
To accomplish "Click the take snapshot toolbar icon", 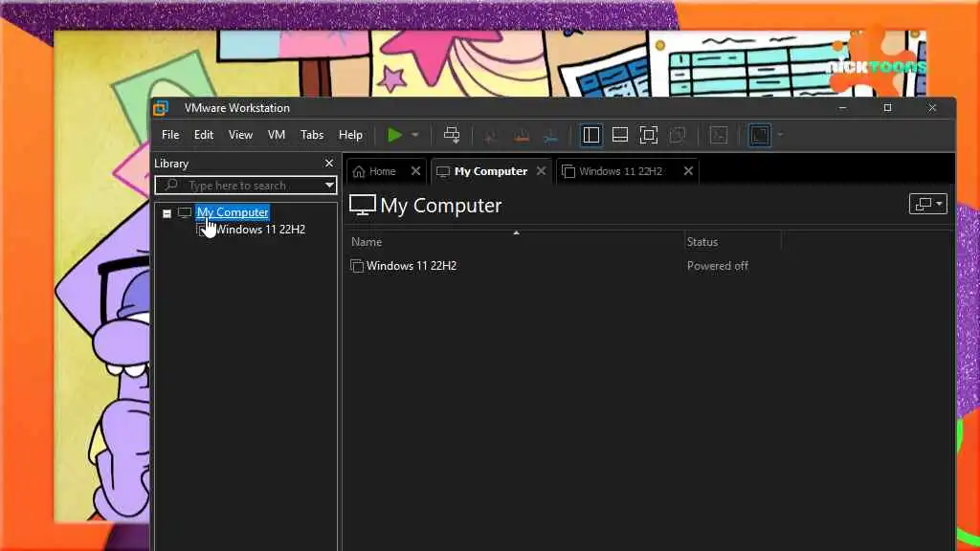I will click(490, 136).
